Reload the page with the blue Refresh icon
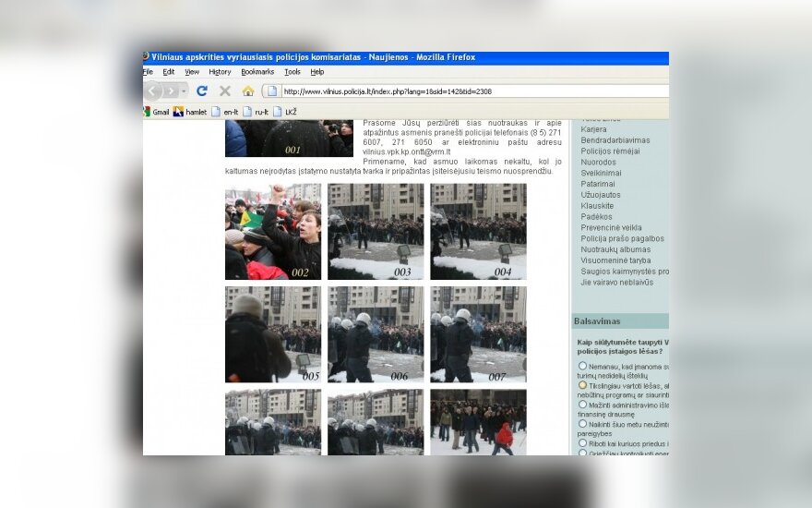Screen dimensions: 812x508 tap(202, 91)
